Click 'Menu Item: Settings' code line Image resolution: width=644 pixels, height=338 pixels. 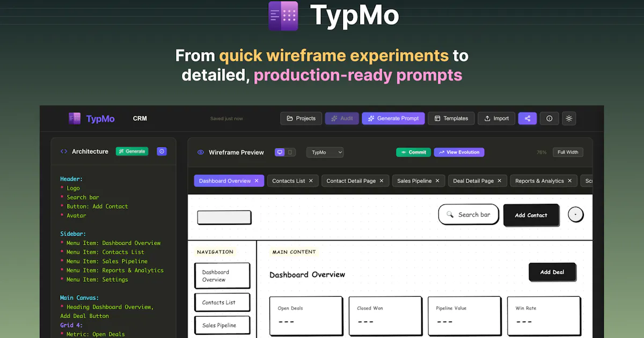pos(97,280)
